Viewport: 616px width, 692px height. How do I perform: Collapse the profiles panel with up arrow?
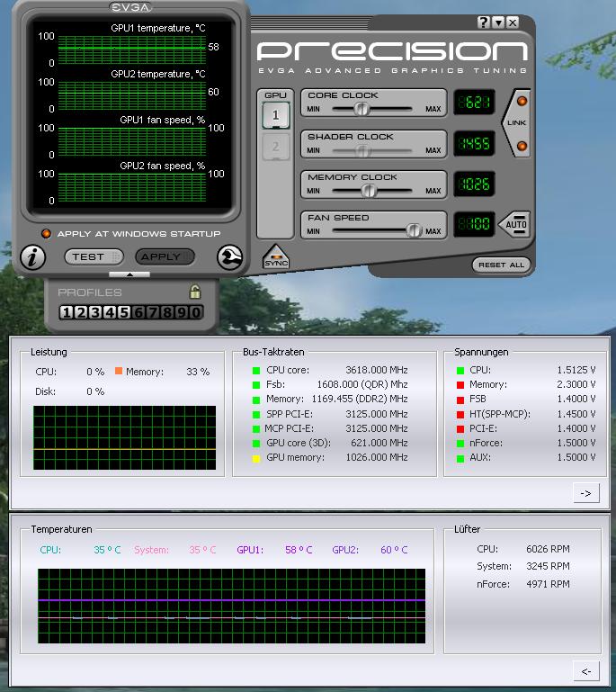(129, 274)
